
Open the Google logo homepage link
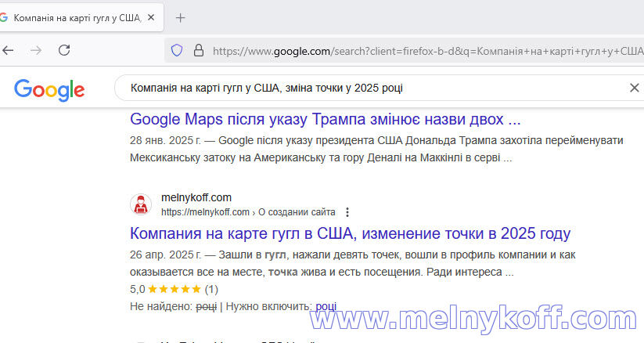coord(49,89)
